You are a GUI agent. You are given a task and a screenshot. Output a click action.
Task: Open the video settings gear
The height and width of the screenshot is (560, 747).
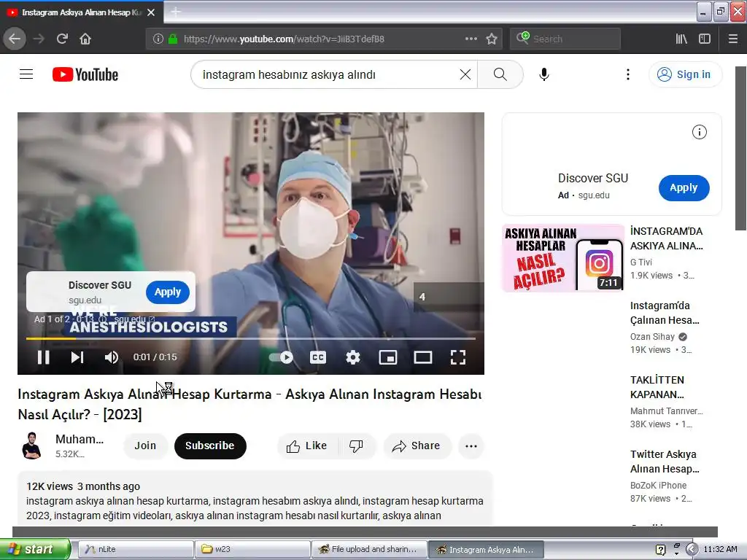353,357
